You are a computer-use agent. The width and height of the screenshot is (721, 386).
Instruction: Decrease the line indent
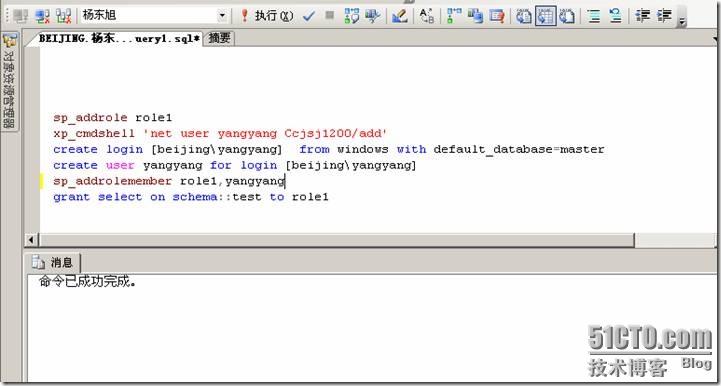point(642,16)
